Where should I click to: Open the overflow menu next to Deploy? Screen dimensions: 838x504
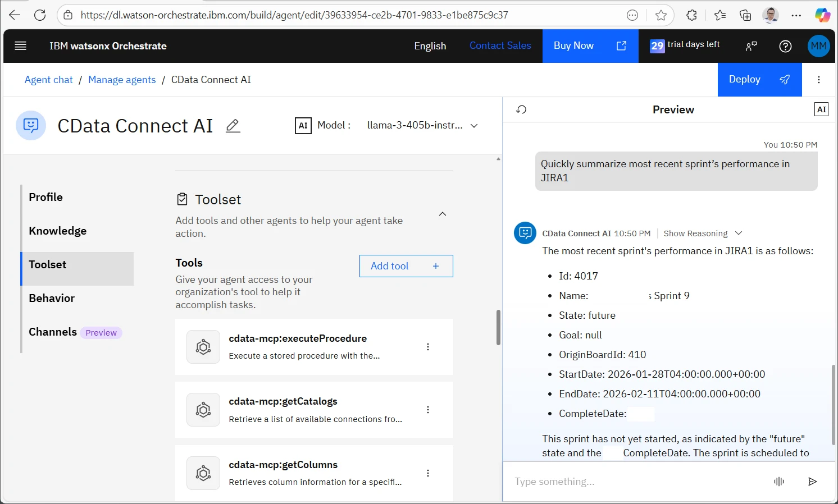pos(819,80)
